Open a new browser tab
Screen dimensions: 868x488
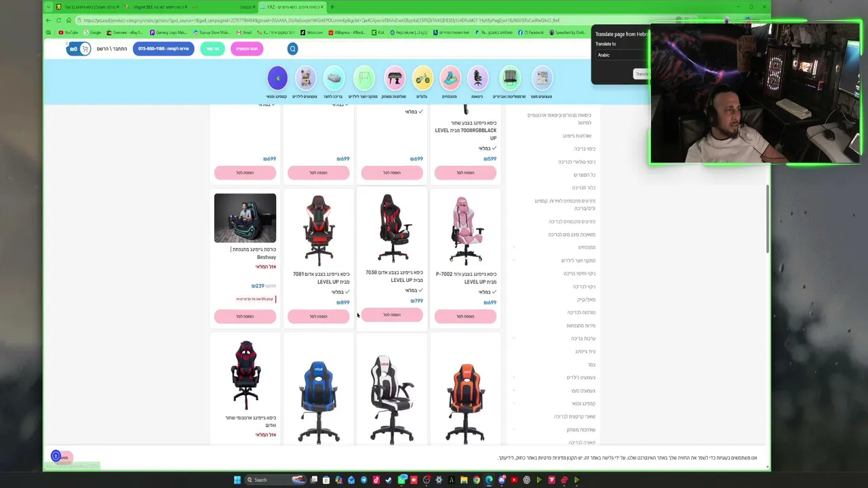tap(332, 7)
